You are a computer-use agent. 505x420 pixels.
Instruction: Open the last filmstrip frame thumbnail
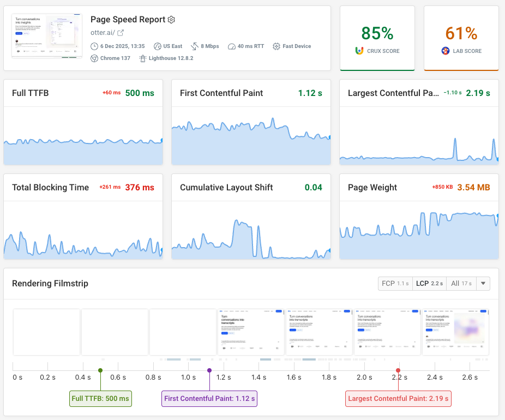[x=455, y=331]
